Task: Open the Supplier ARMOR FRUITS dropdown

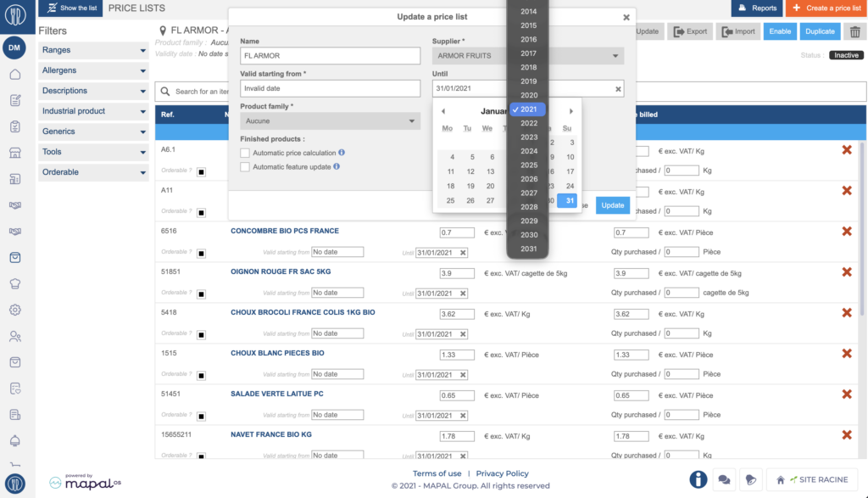Action: pyautogui.click(x=527, y=55)
